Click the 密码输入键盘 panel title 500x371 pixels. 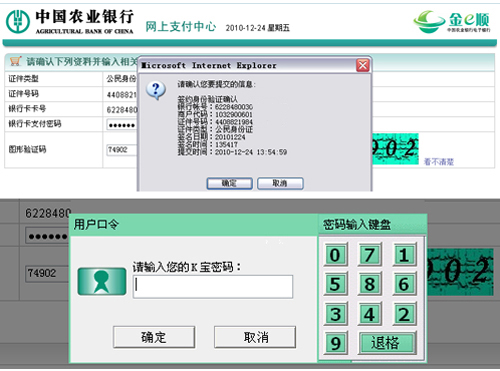click(357, 224)
